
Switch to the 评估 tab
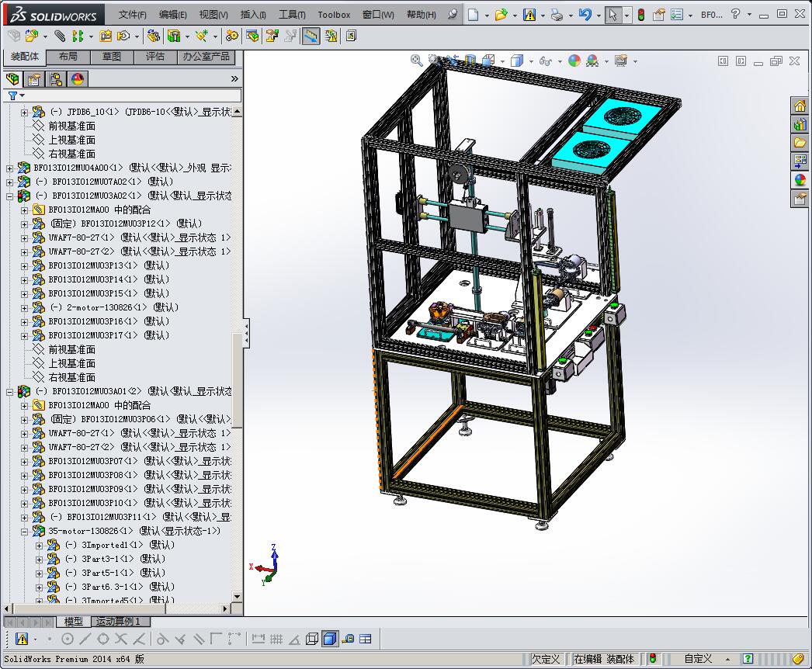154,57
